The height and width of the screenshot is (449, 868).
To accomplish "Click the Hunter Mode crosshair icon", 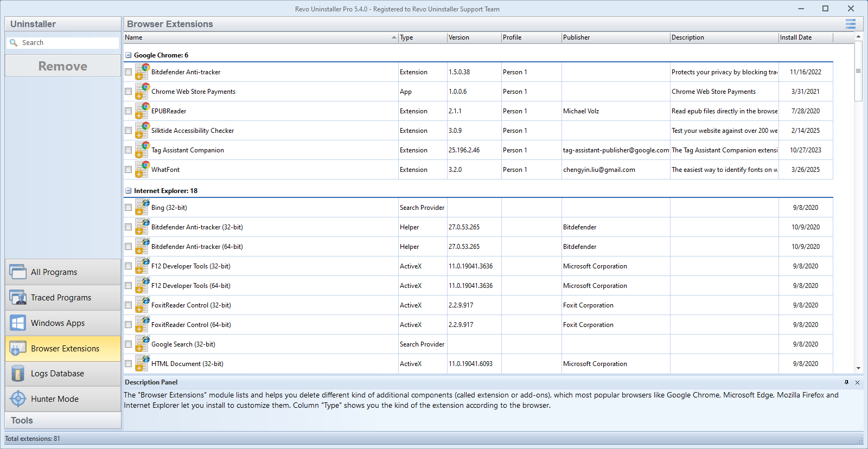I will tap(17, 399).
